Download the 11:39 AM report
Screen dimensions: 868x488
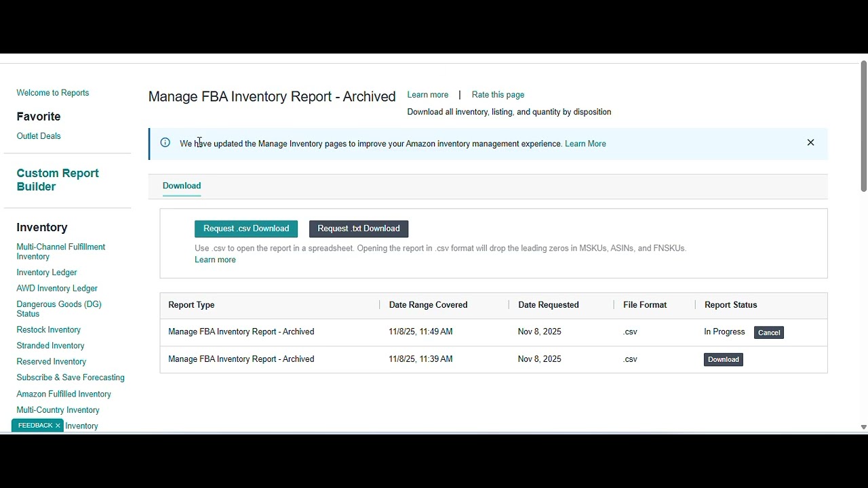(x=724, y=359)
